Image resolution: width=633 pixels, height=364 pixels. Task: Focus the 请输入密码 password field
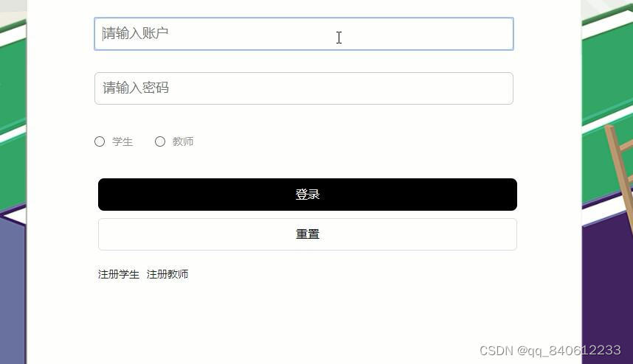coord(303,88)
